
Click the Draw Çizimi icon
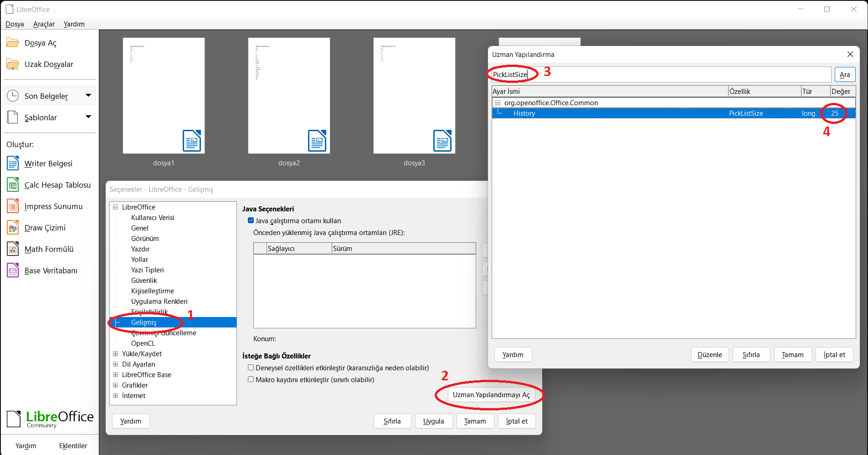click(x=13, y=227)
